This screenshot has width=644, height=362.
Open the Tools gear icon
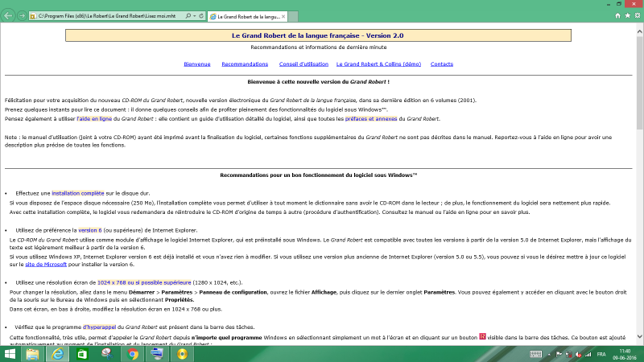click(x=638, y=15)
